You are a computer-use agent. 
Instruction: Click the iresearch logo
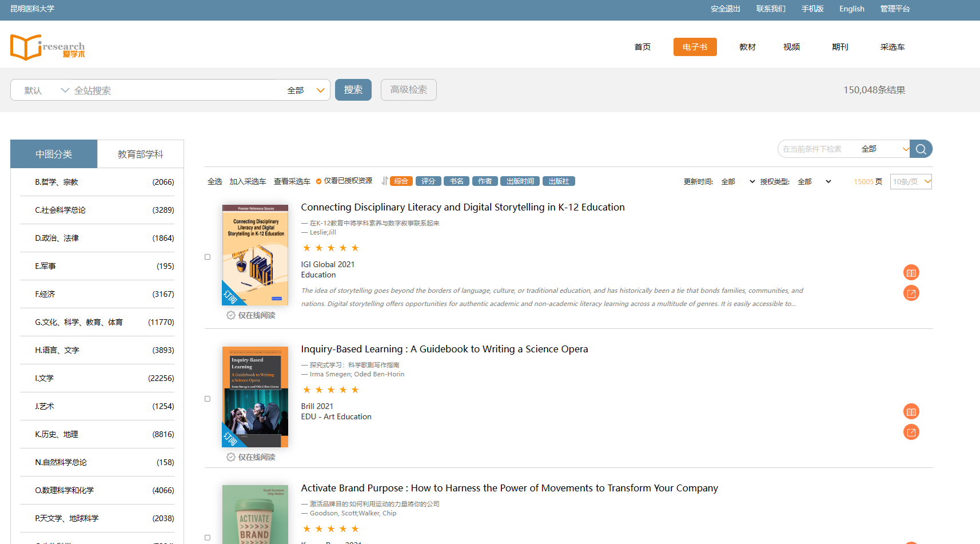click(47, 47)
